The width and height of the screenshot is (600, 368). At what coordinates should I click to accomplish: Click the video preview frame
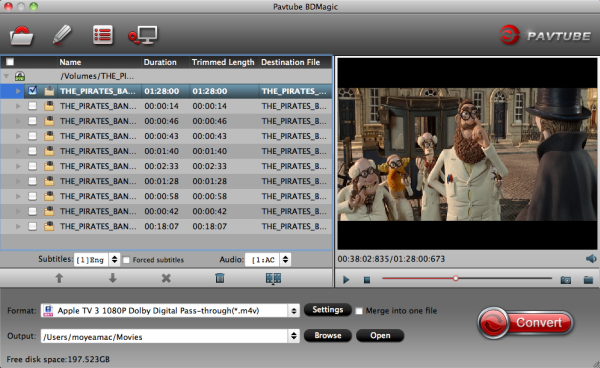[467, 154]
